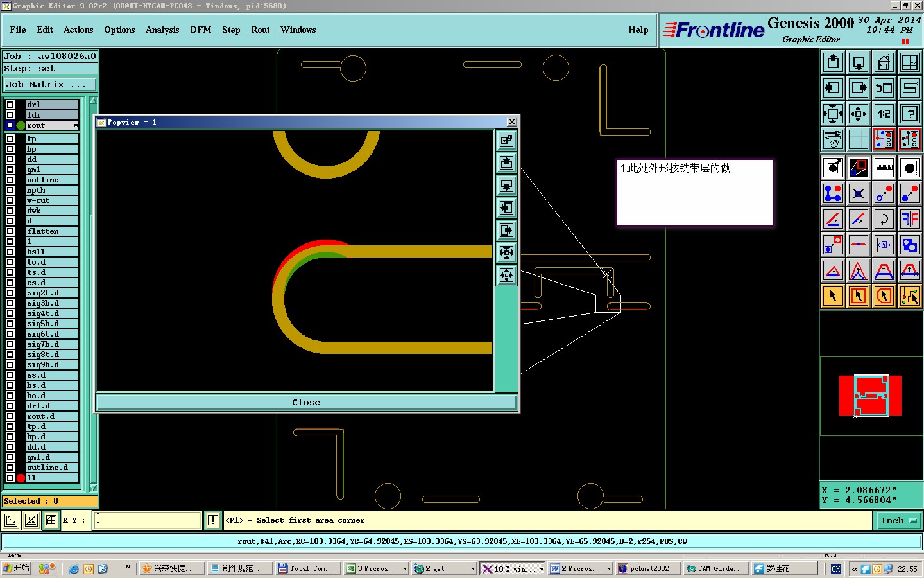Click the snap grid icon beside X Y
924x578 pixels.
click(x=51, y=520)
